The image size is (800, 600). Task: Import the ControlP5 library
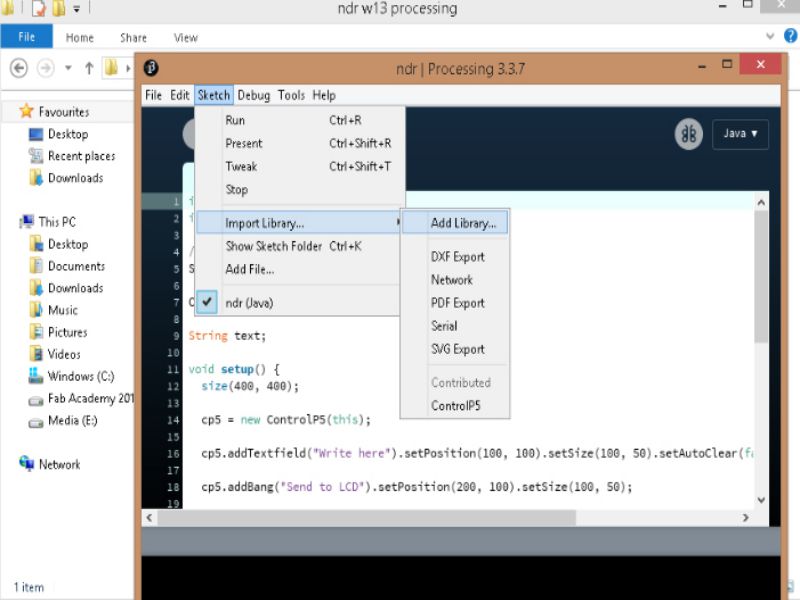[456, 406]
